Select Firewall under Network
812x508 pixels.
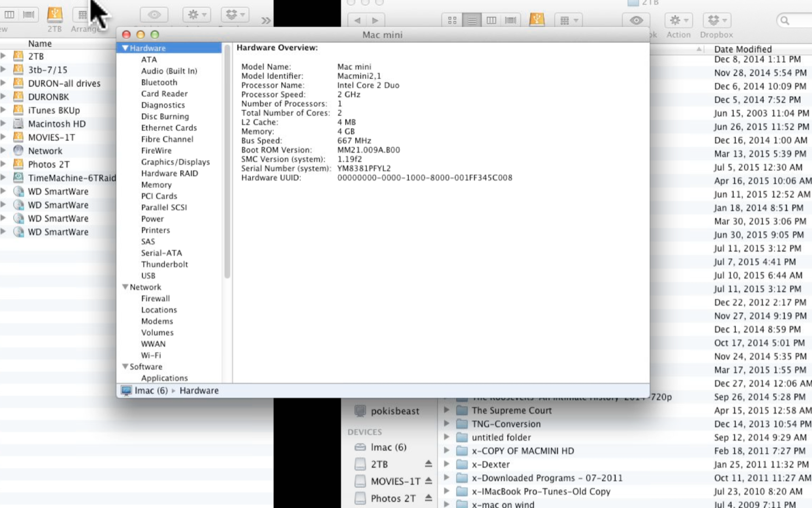click(155, 299)
